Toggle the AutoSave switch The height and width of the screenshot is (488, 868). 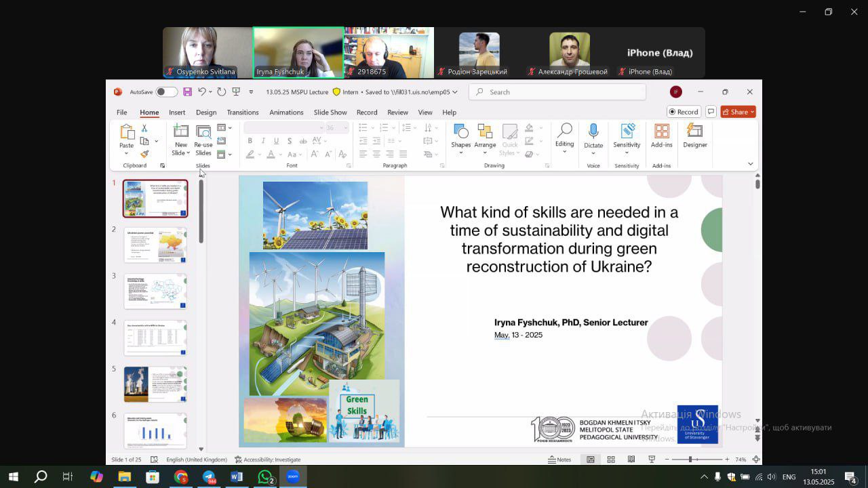(x=166, y=92)
